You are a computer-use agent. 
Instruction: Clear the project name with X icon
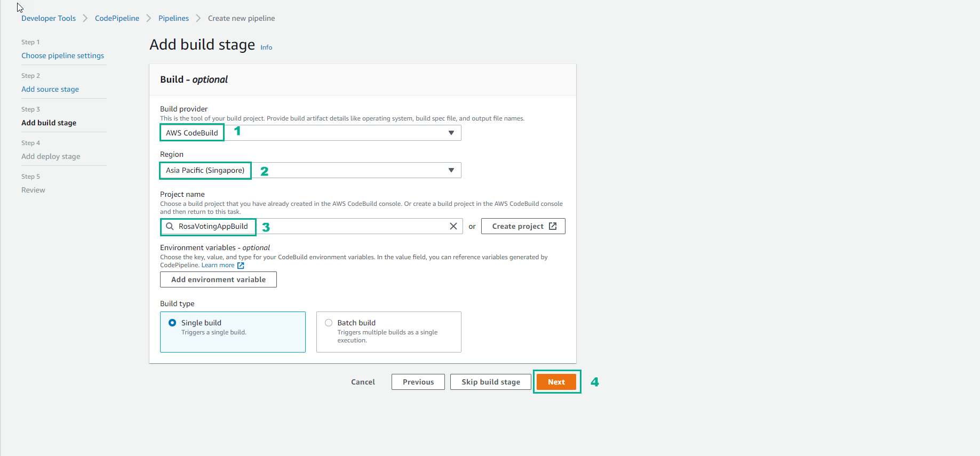[x=453, y=226]
